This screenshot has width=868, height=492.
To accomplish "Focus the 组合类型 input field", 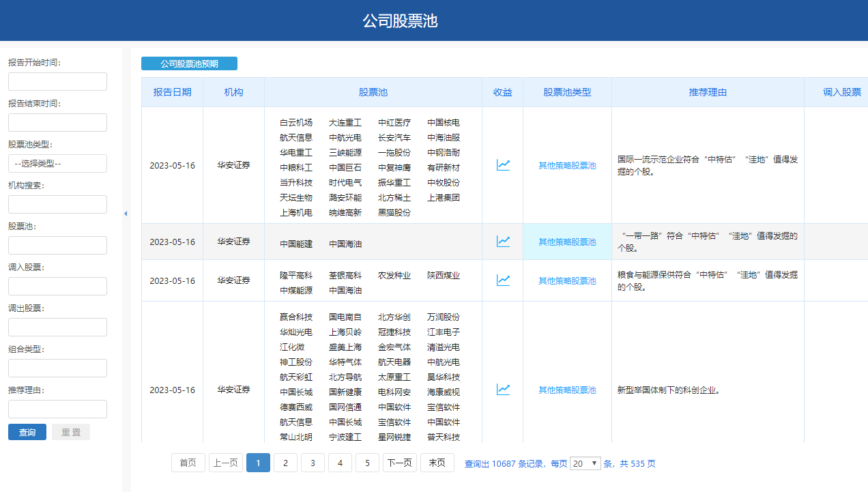I will (x=57, y=368).
